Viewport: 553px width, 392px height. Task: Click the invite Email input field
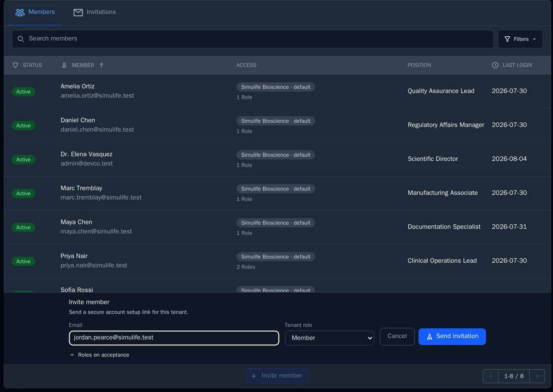coord(174,338)
